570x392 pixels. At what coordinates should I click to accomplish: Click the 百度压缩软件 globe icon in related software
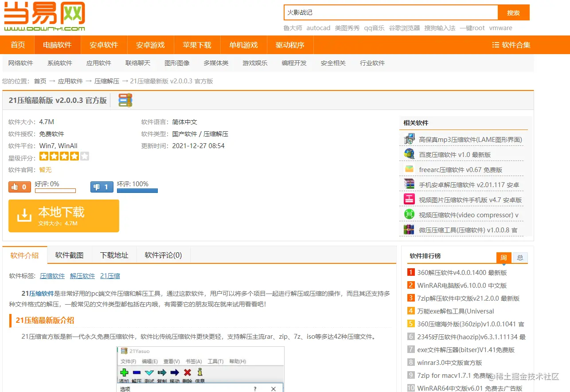click(x=409, y=153)
